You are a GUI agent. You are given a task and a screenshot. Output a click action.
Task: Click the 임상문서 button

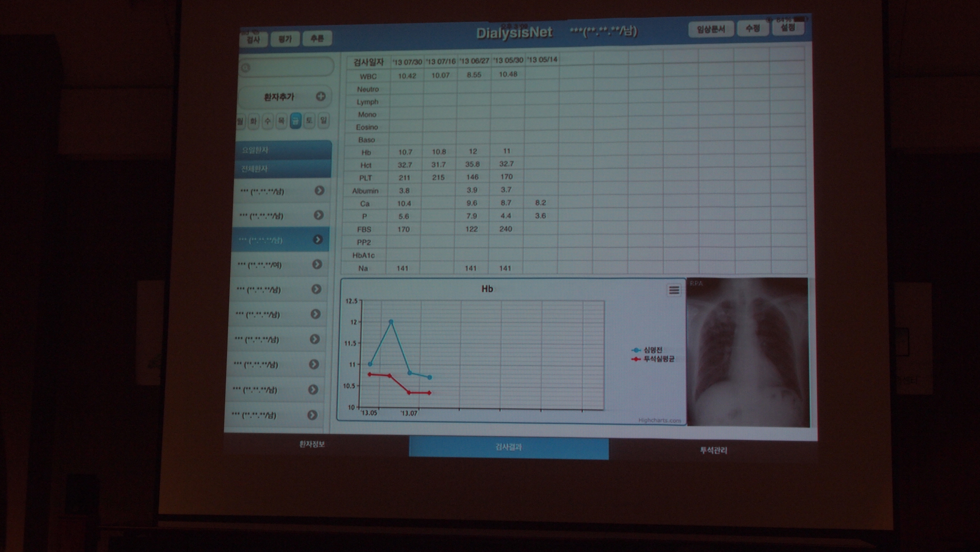(x=711, y=29)
